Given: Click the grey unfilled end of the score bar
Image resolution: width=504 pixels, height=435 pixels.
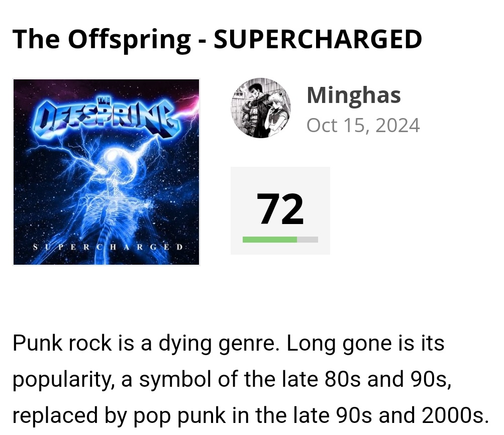Looking at the screenshot, I should coord(308,239).
